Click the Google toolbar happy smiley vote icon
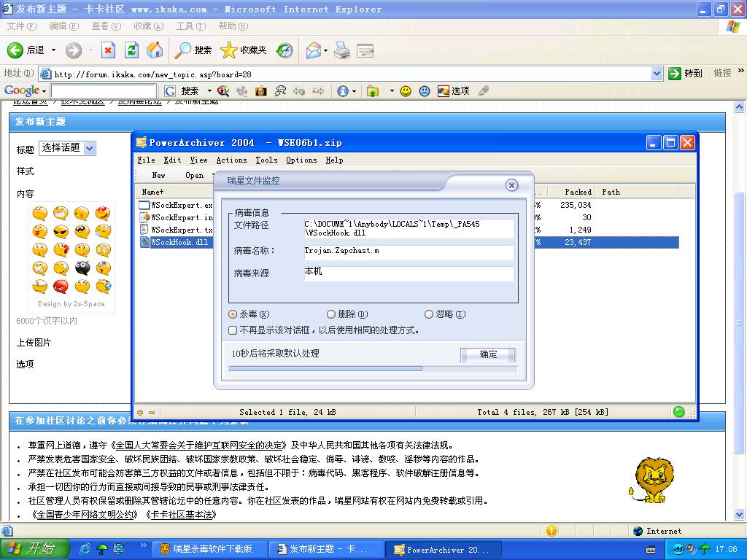This screenshot has height=560, width=747. point(406,90)
